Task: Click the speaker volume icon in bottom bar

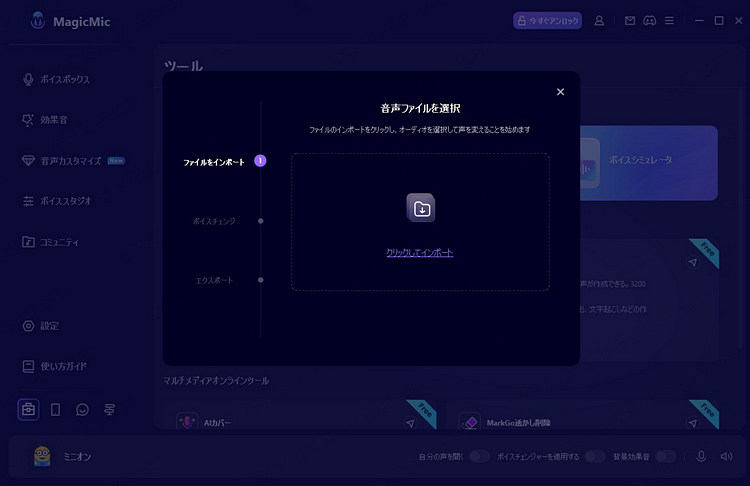Action: [x=726, y=456]
